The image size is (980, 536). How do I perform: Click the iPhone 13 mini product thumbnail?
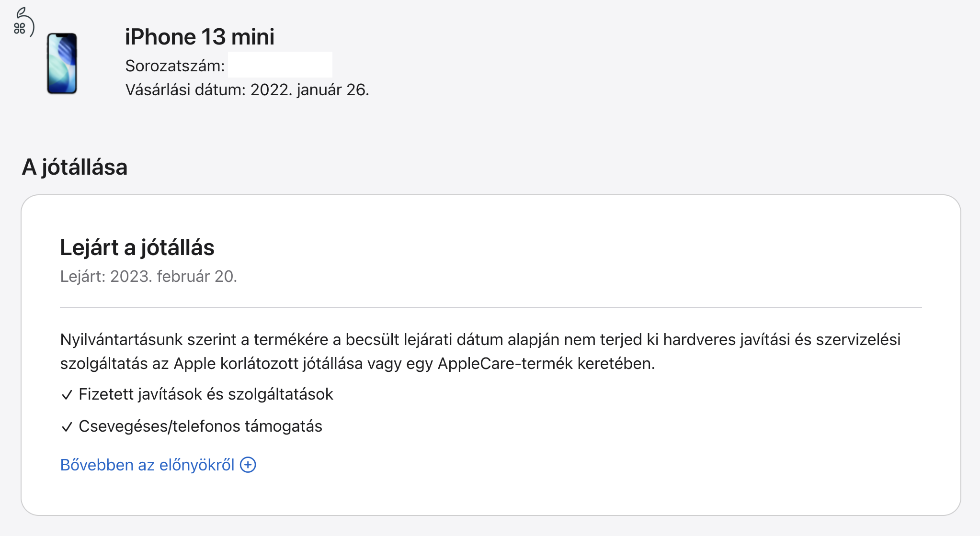coord(61,62)
